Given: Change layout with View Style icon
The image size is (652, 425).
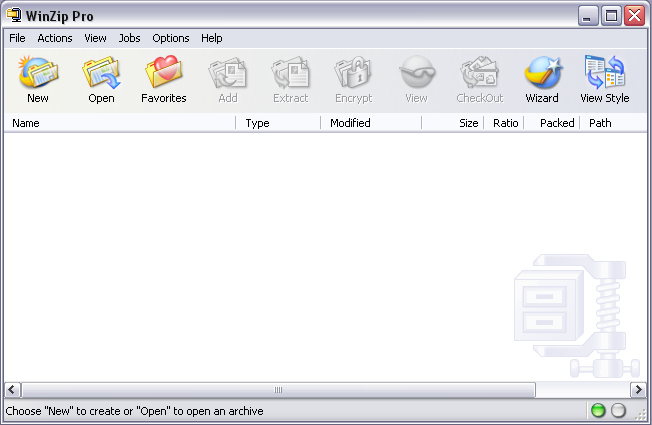Looking at the screenshot, I should (x=605, y=79).
